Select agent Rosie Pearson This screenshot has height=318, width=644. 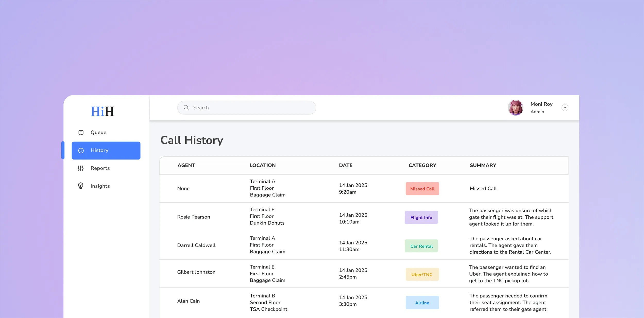point(193,217)
